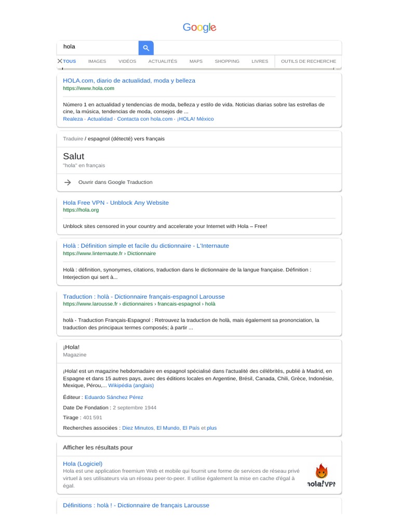The image size is (399, 532).
Task: Expand related searches with plus link
Action: click(211, 428)
